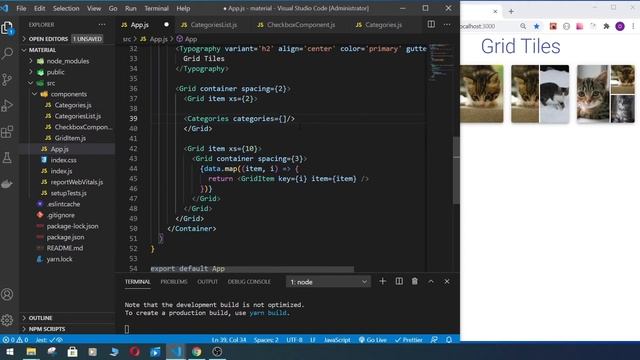Click the notifications bell in status bar

tap(449, 340)
